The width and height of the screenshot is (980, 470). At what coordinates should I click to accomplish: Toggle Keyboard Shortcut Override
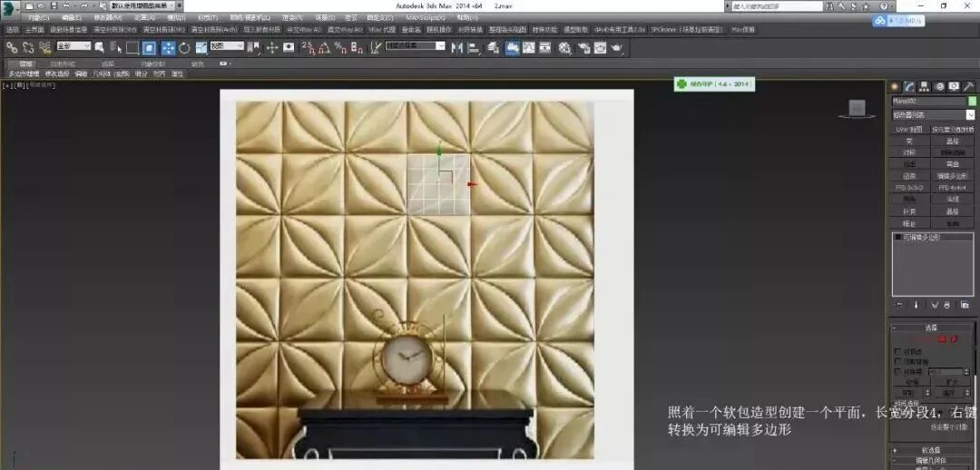289,47
